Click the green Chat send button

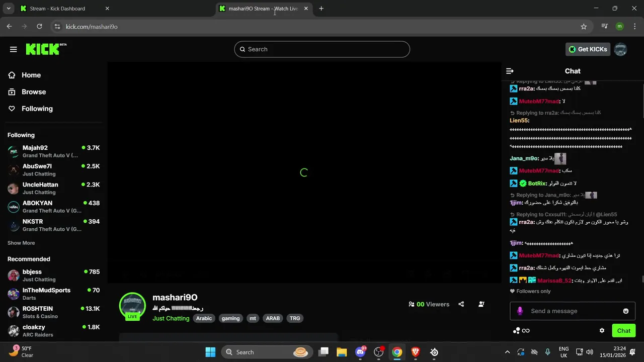point(624,331)
